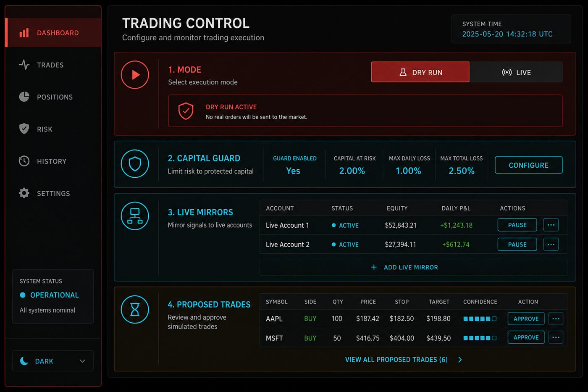Approve the MSFT proposed trade

point(526,337)
